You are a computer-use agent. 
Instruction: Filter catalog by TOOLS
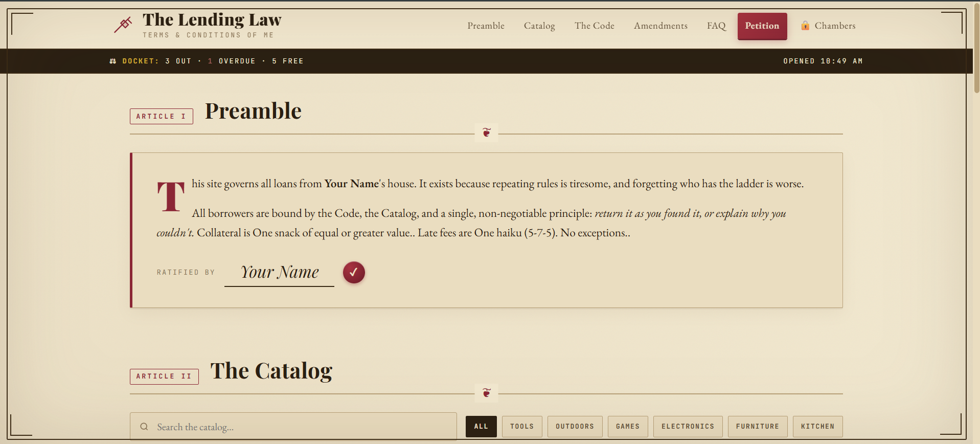pyautogui.click(x=522, y=427)
